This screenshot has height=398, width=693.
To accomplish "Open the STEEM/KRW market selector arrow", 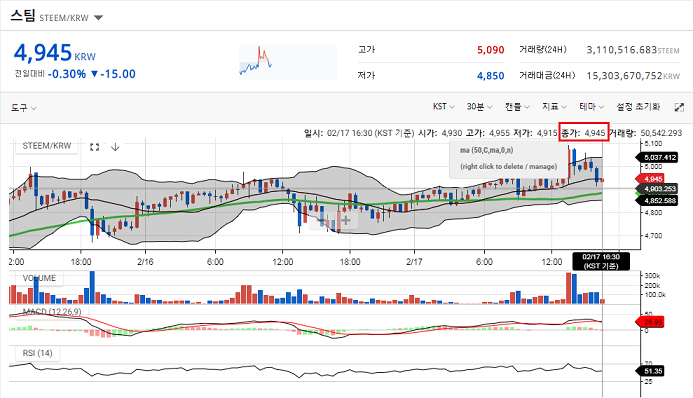I will [99, 18].
